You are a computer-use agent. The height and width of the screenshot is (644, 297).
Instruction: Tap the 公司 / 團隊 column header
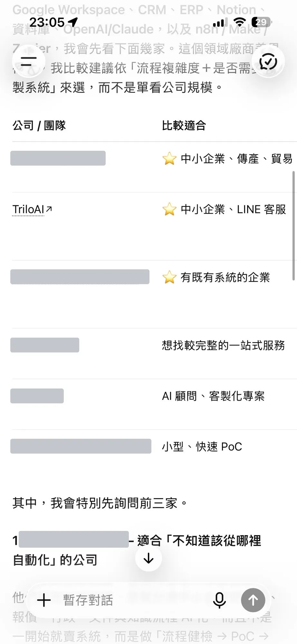(39, 125)
